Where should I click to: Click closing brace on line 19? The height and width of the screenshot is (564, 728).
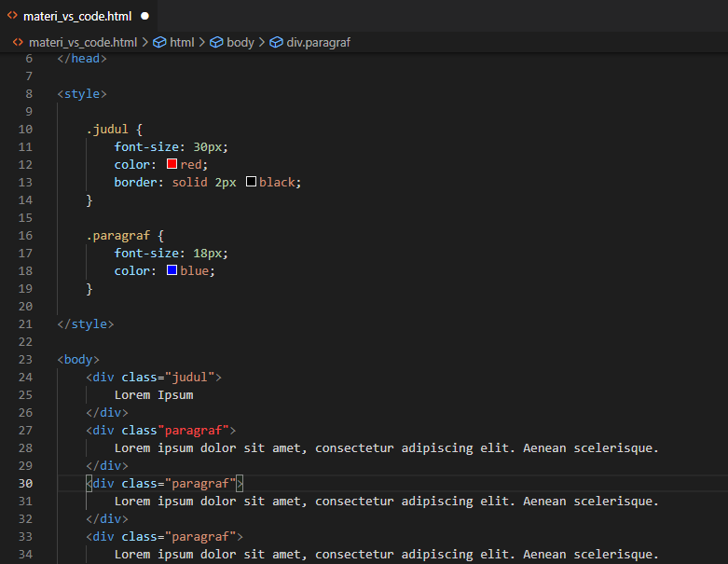coord(89,289)
